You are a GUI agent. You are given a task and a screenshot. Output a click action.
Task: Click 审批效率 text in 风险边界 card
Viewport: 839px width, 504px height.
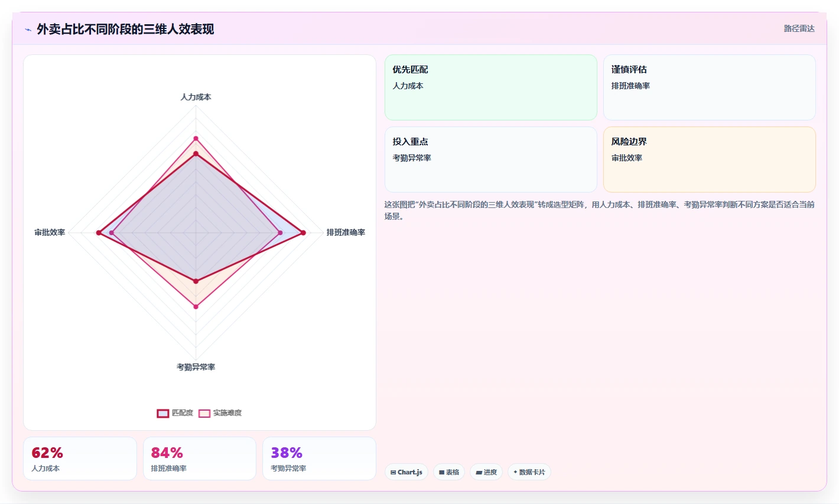click(627, 158)
